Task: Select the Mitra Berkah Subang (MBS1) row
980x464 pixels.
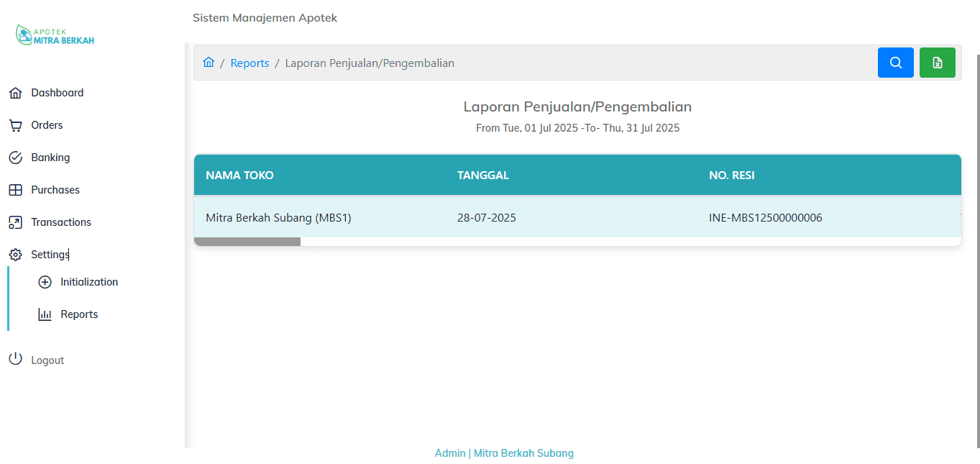Action: pyautogui.click(x=278, y=217)
